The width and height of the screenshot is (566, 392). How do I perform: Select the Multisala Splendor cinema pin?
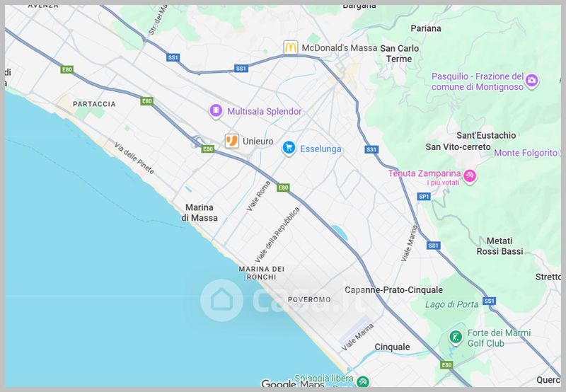(x=216, y=111)
